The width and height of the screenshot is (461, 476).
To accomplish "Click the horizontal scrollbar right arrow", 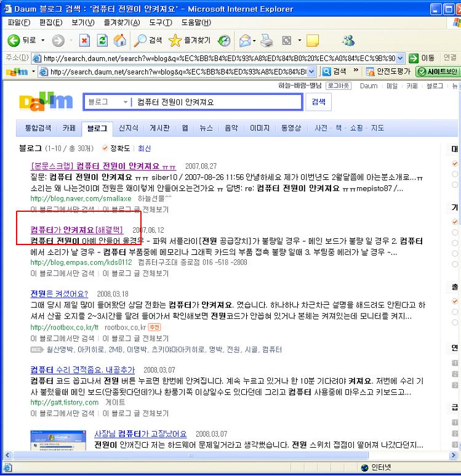I will [454, 455].
